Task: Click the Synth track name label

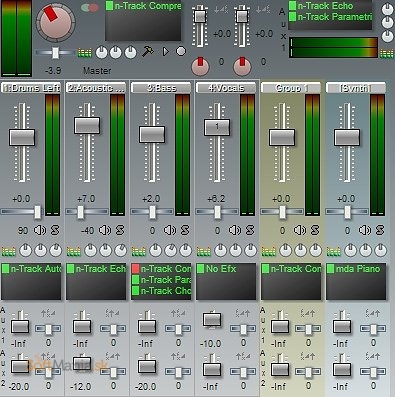Action: tap(356, 88)
